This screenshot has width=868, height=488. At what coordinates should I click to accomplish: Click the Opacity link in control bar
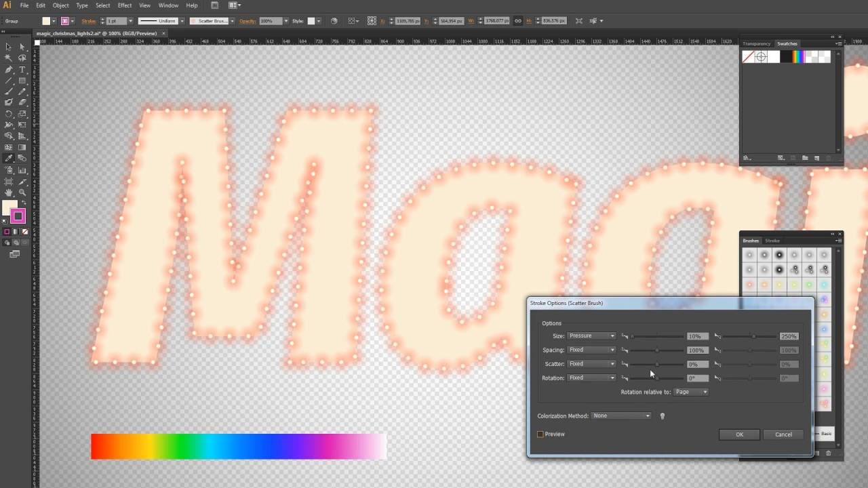point(248,21)
